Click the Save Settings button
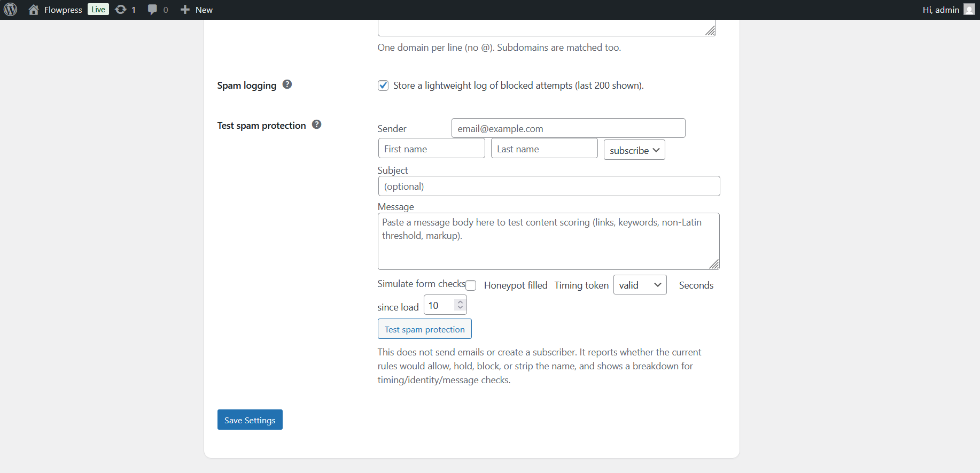 click(x=250, y=420)
